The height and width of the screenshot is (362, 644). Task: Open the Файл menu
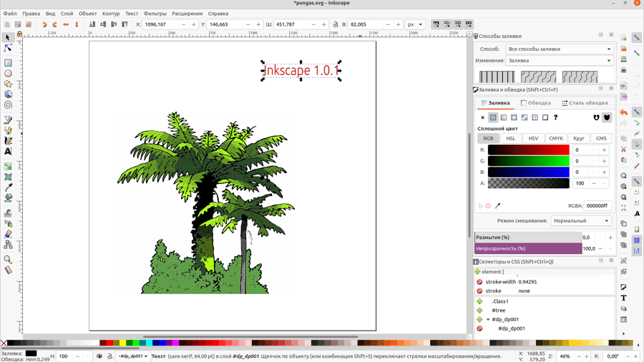pos(10,14)
